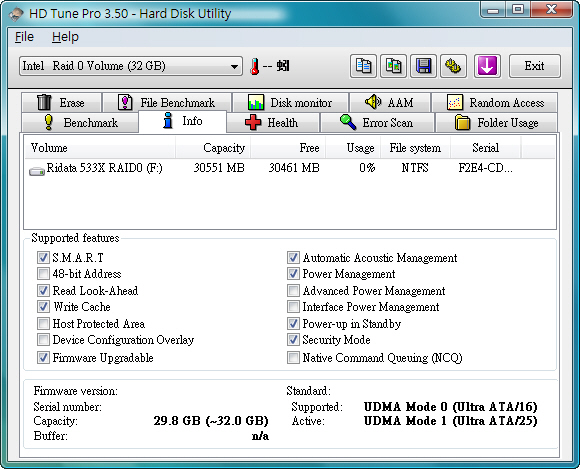The height and width of the screenshot is (469, 580).
Task: Click the Free column header
Action: [x=288, y=148]
